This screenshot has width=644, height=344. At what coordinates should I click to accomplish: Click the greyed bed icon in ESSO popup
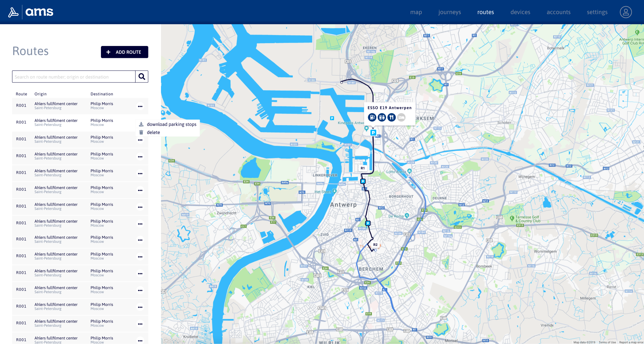(x=401, y=117)
